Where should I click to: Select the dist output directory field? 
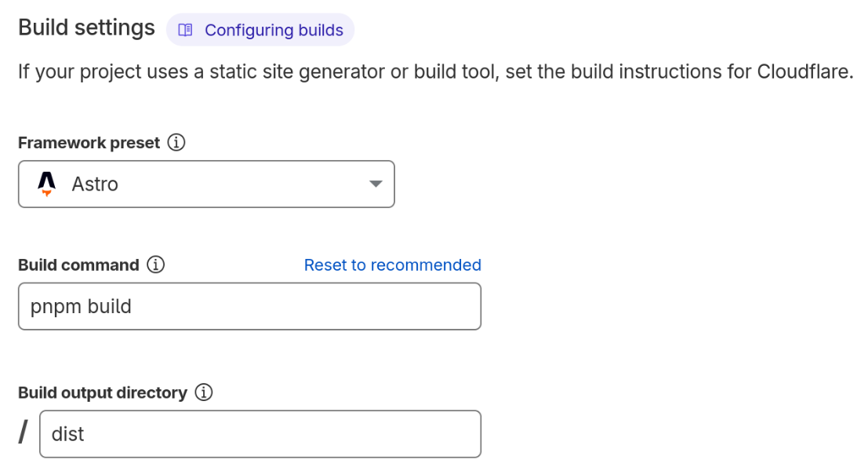pyautogui.click(x=259, y=433)
